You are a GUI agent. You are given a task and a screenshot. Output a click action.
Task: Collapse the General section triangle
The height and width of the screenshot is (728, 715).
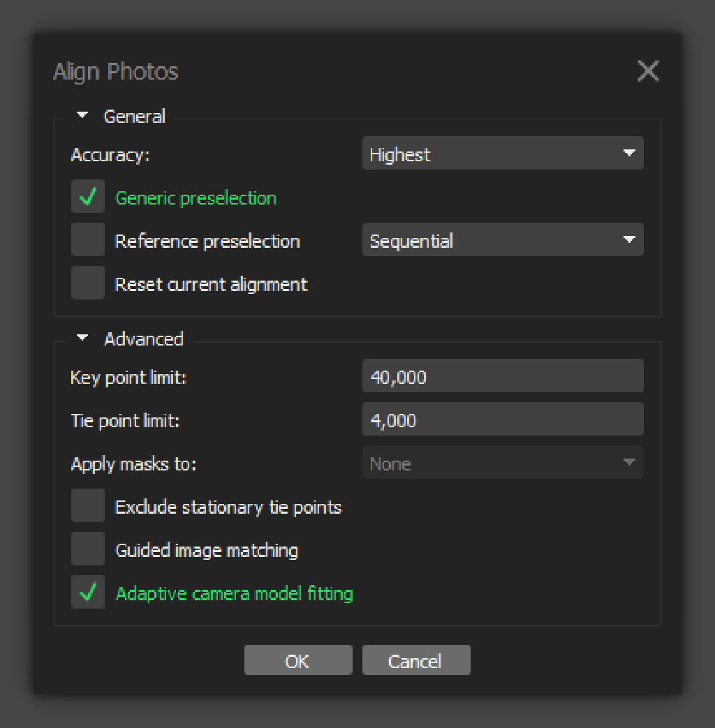click(x=83, y=116)
